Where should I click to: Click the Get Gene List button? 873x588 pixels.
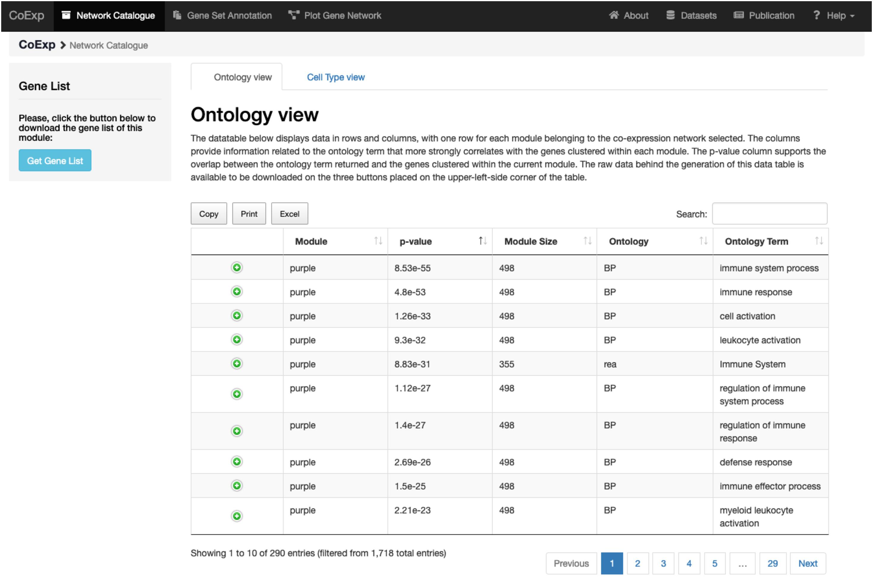pyautogui.click(x=55, y=160)
